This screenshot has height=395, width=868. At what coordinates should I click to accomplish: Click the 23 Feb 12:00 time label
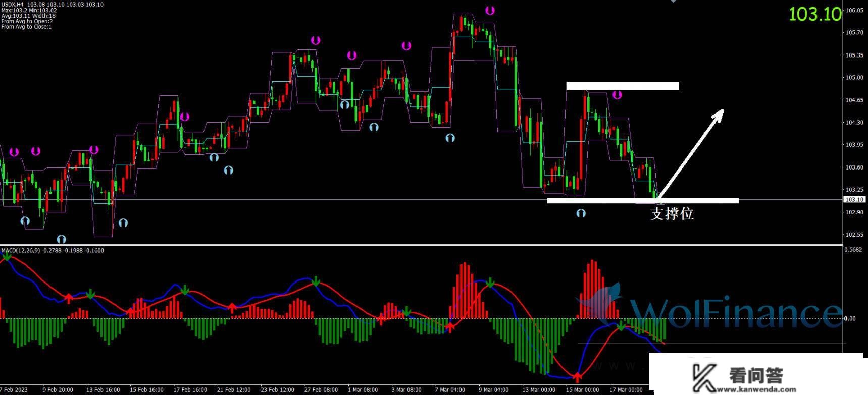click(x=277, y=389)
